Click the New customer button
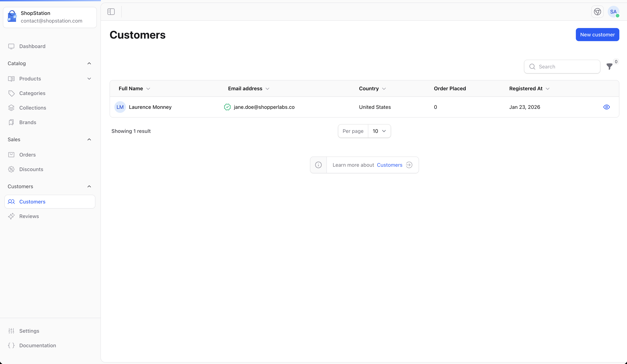Screen dimensions: 627x364 [x=597, y=35]
